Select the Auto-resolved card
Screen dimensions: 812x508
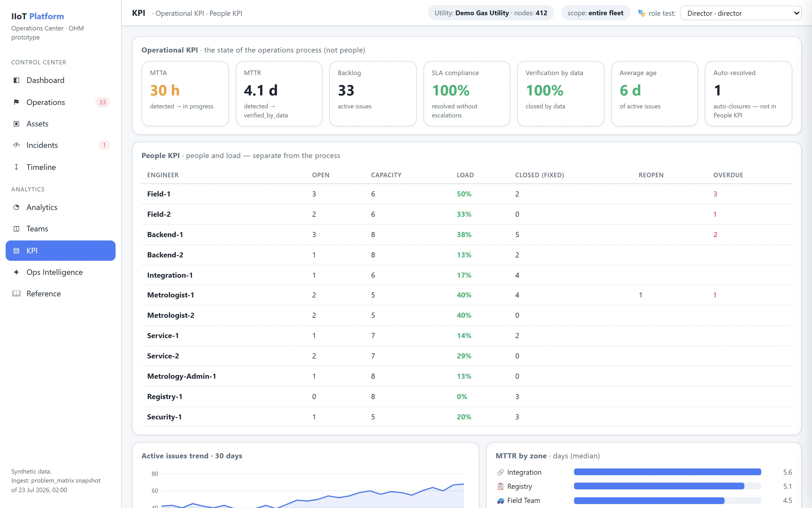pos(749,94)
